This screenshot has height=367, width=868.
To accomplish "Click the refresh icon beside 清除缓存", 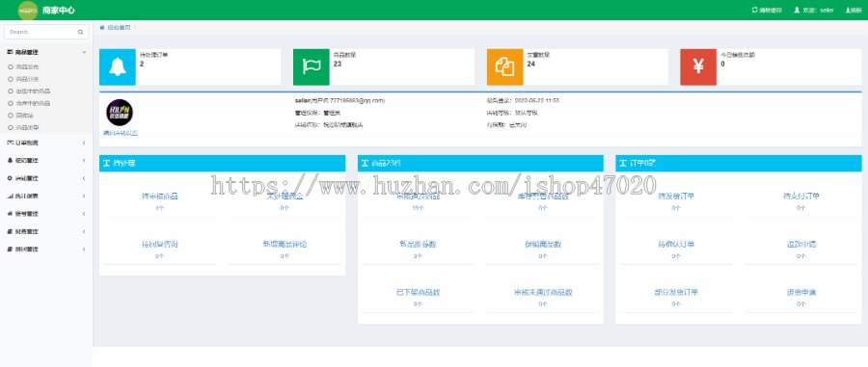I will [x=754, y=10].
